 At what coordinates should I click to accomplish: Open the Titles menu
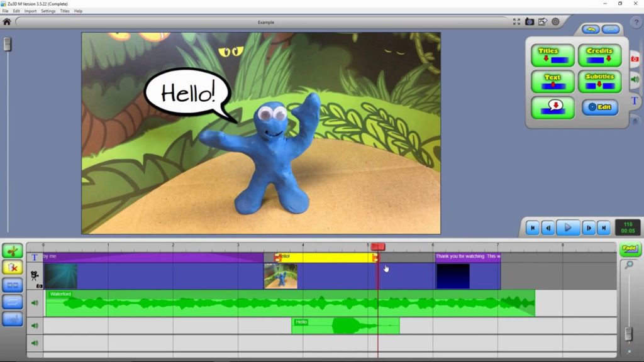65,11
